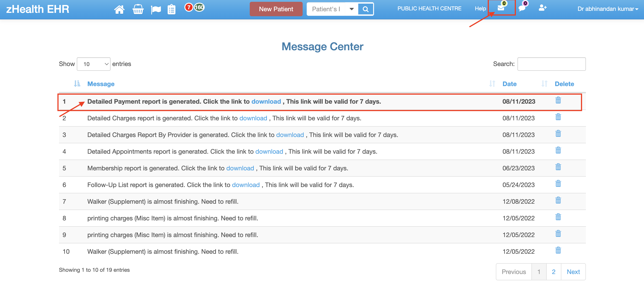Open the clipboard list icon
The height and width of the screenshot is (297, 644).
172,9
